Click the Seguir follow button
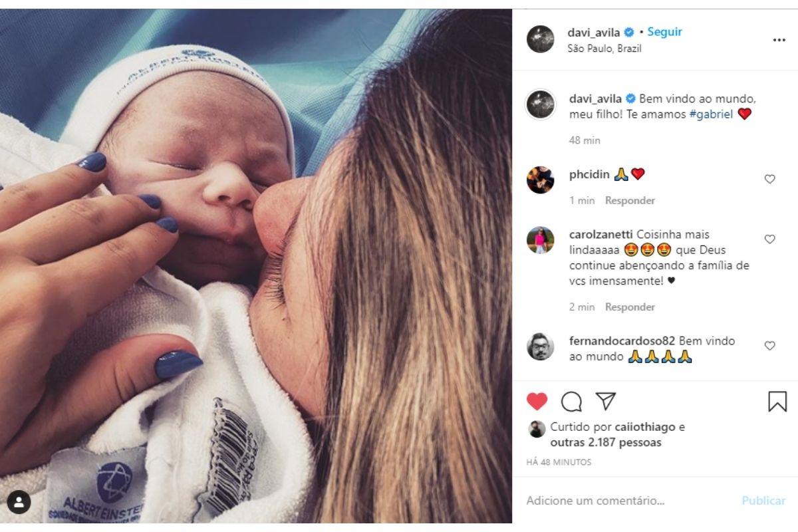The height and width of the screenshot is (532, 798). click(664, 32)
